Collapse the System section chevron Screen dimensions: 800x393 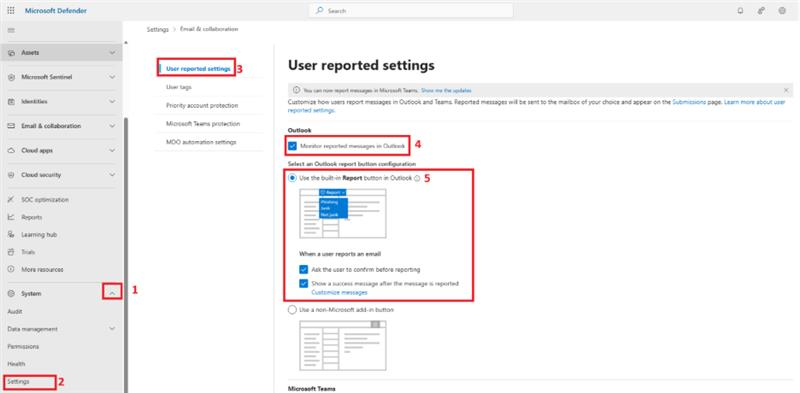point(112,293)
